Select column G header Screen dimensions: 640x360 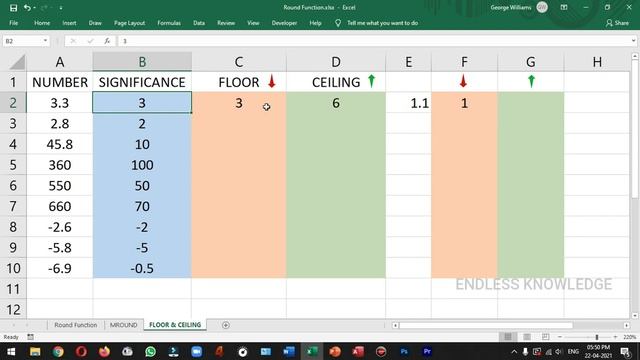point(531,62)
